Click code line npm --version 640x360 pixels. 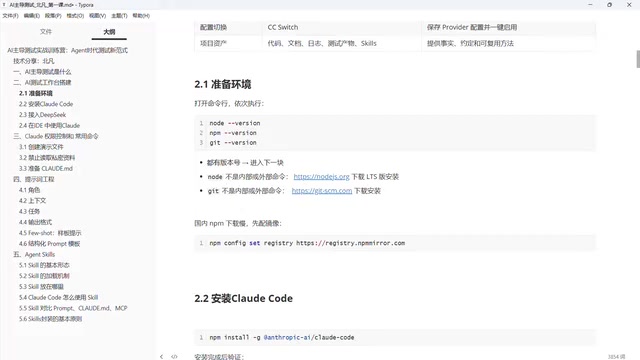click(x=233, y=133)
